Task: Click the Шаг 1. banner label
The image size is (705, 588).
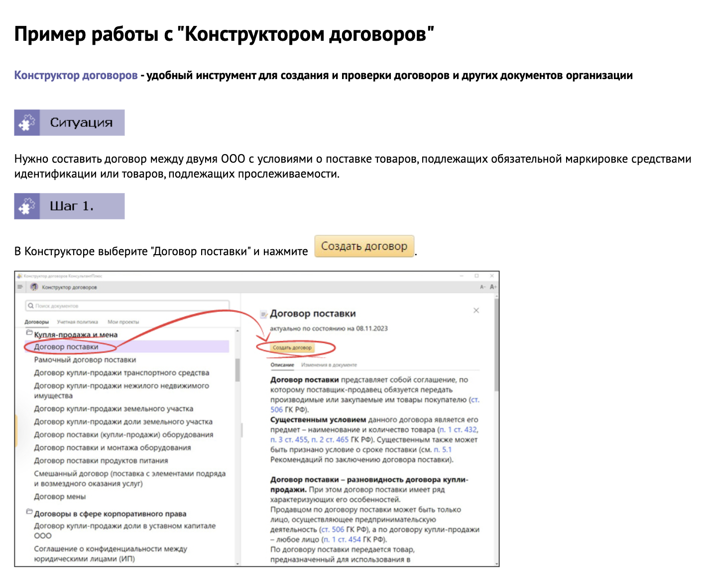Action: pyautogui.click(x=72, y=206)
